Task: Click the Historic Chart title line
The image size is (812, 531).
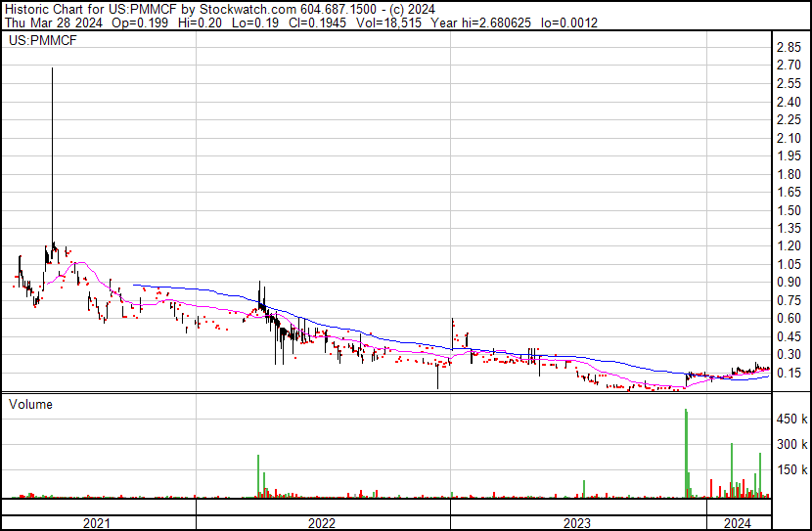Action: [x=219, y=9]
